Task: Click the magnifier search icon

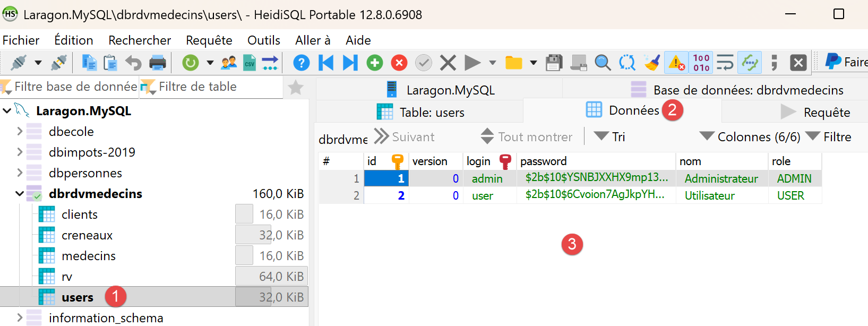Action: coord(603,63)
